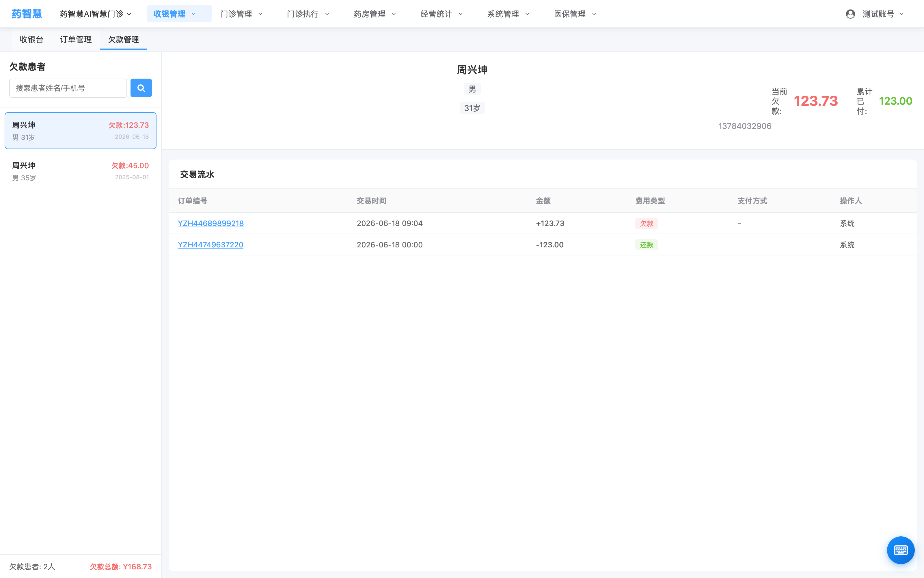Image resolution: width=924 pixels, height=578 pixels.
Task: Click the blue search magnifier button
Action: [x=141, y=88]
